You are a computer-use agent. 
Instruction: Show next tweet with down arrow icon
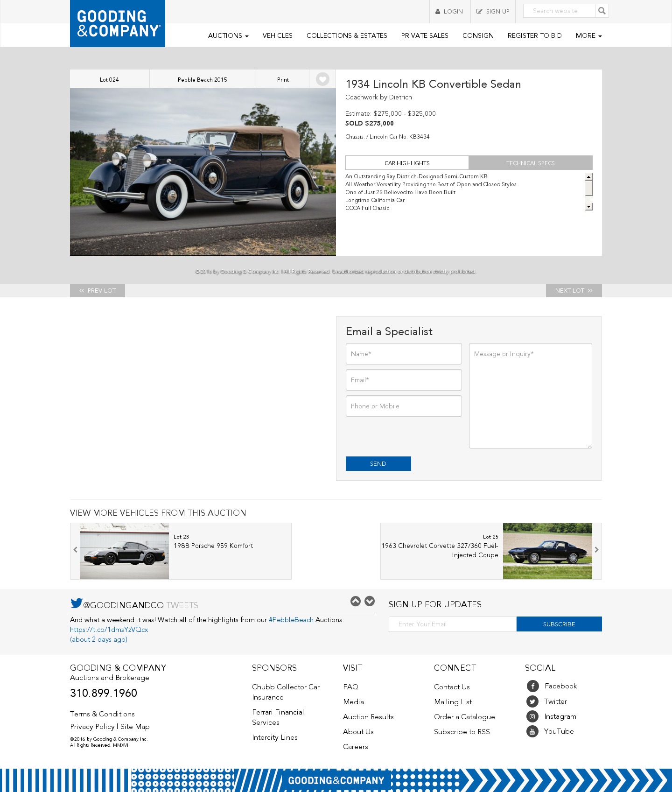(370, 601)
